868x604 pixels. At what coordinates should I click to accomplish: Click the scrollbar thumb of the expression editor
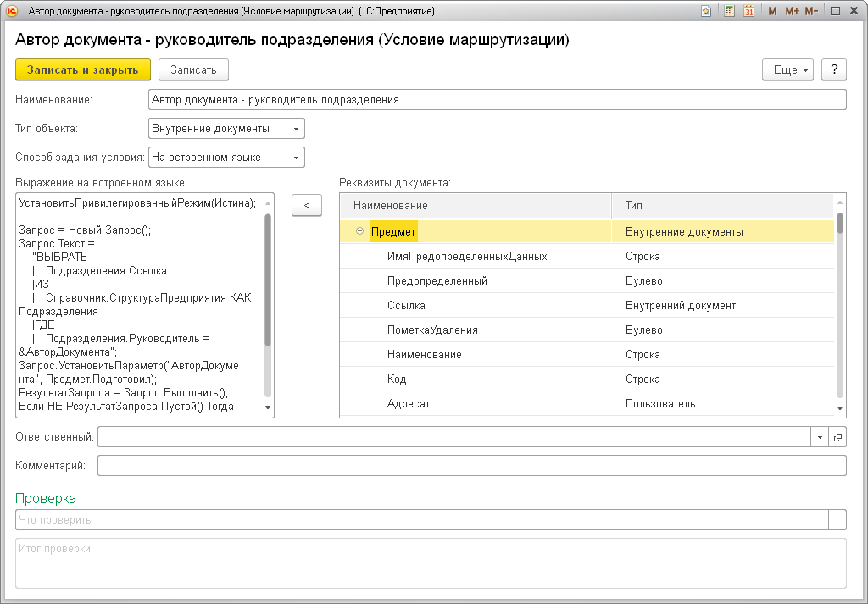pos(268,280)
